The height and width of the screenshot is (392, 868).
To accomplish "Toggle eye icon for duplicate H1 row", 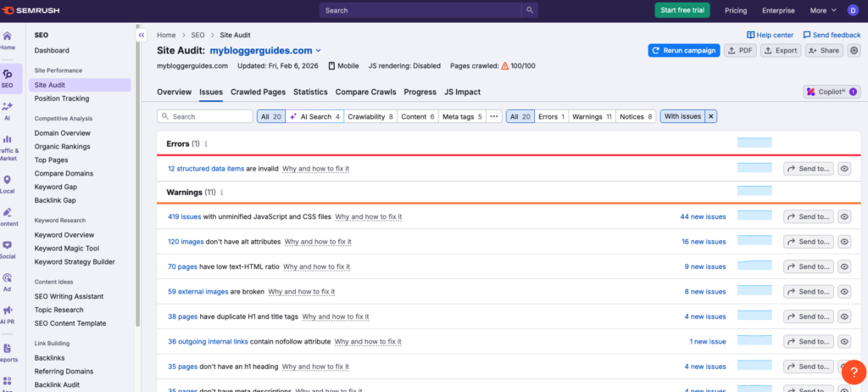I will (843, 316).
